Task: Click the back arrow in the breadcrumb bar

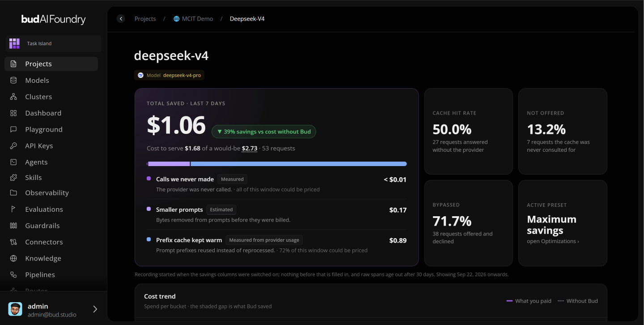Action: tap(121, 19)
